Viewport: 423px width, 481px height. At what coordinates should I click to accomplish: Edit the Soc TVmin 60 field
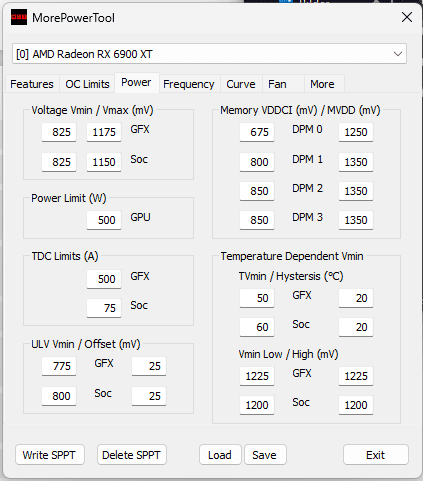click(257, 327)
